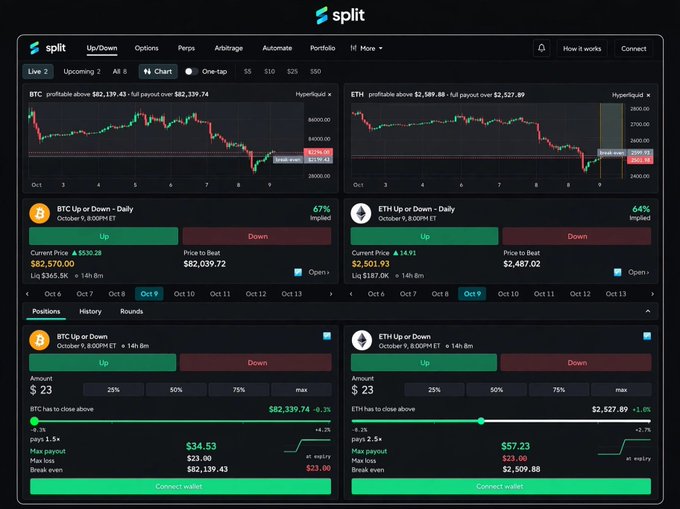The image size is (680, 509).
Task: Set ETH amount to max
Action: [621, 390]
